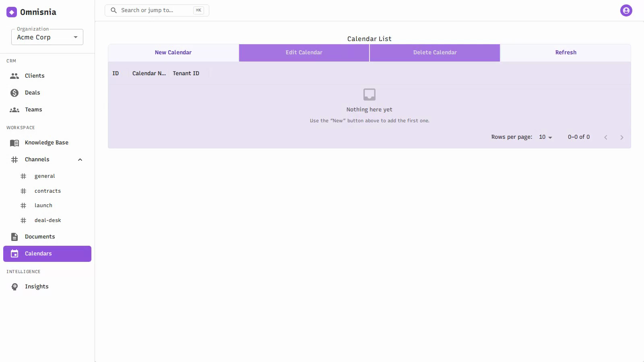Click the Documents file icon

coord(14,237)
